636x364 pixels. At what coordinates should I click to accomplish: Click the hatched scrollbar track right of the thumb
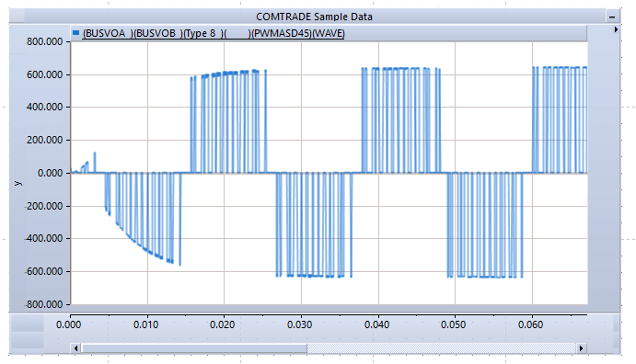pos(441,348)
